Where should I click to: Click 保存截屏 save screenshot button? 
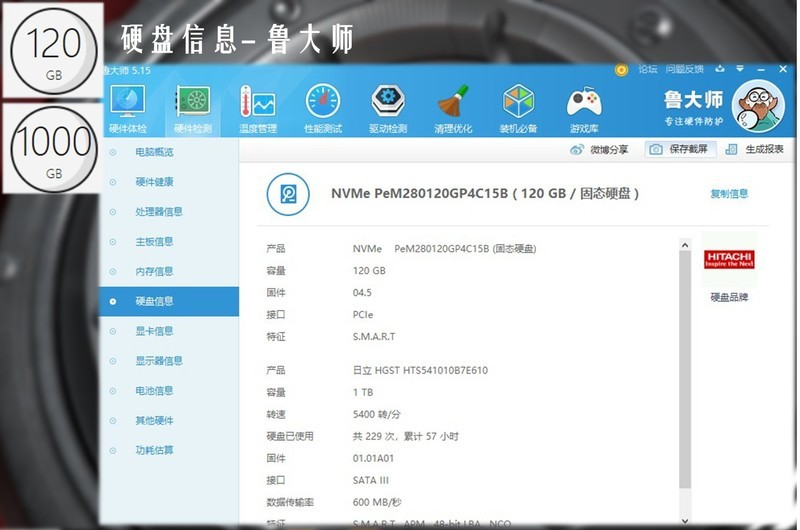pyautogui.click(x=680, y=149)
